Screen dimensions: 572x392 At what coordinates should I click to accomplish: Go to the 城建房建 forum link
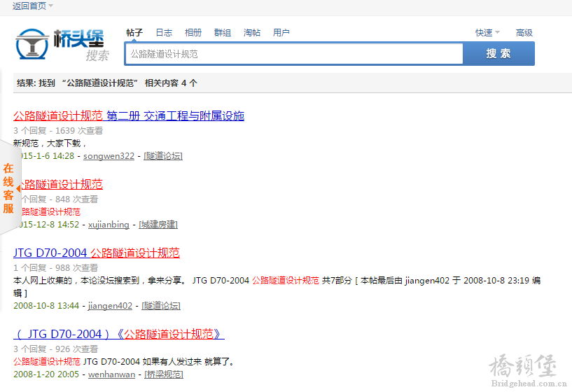click(158, 225)
